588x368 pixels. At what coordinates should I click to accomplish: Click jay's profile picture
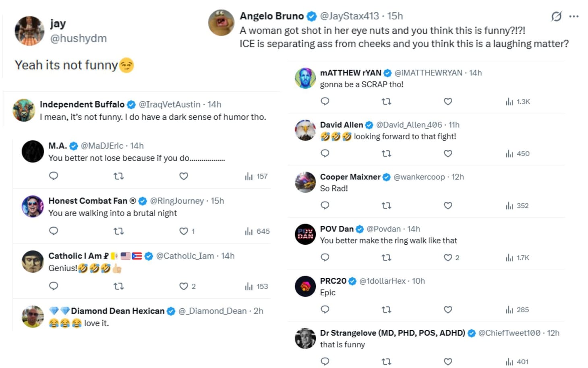[29, 30]
